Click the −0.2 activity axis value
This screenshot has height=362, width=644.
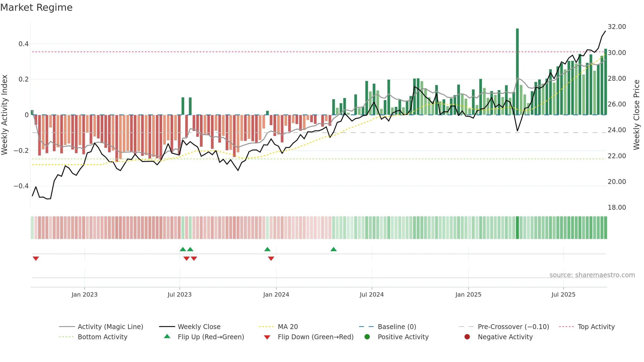21,150
